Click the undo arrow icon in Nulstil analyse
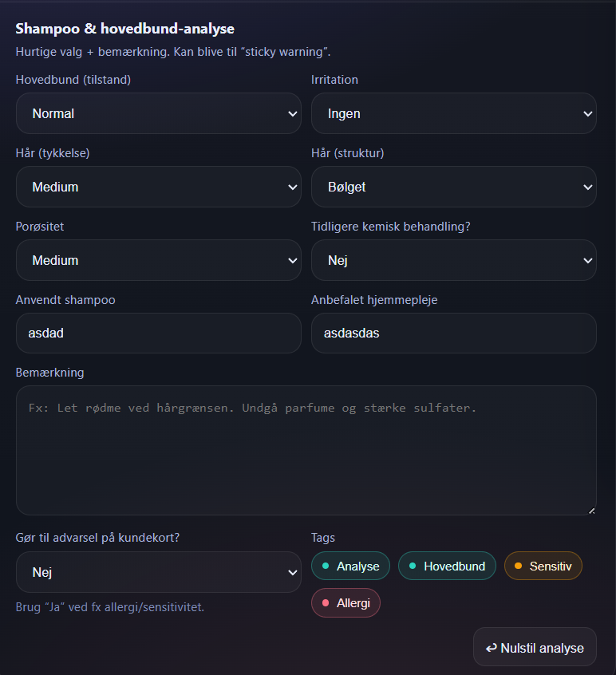Image resolution: width=616 pixels, height=675 pixels. (491, 648)
